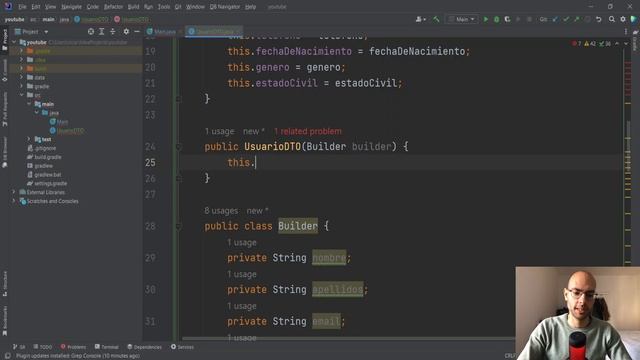Viewport: 640px width, 360px height.
Task: Expand the data folder arrow
Action: (x=22, y=77)
